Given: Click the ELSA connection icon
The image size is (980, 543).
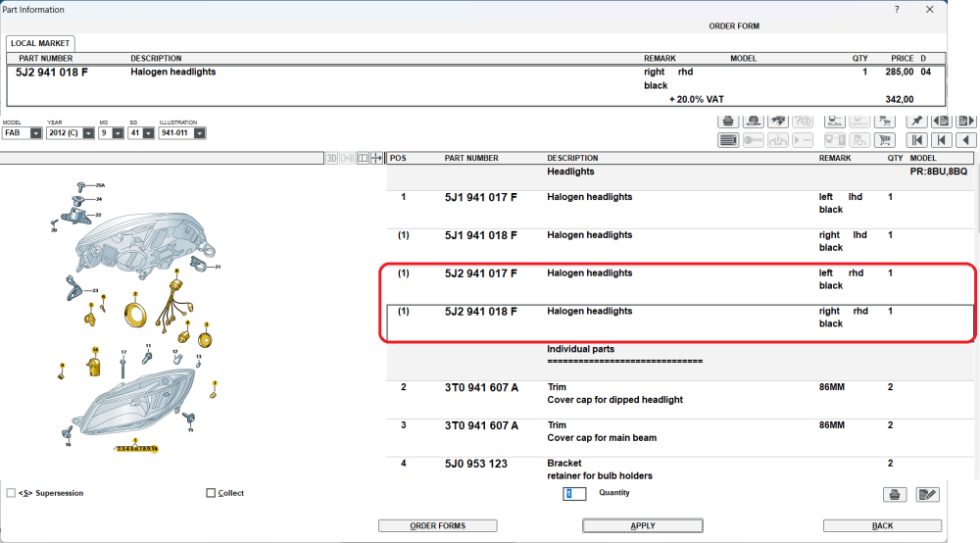Looking at the screenshot, I should pyautogui.click(x=834, y=122).
